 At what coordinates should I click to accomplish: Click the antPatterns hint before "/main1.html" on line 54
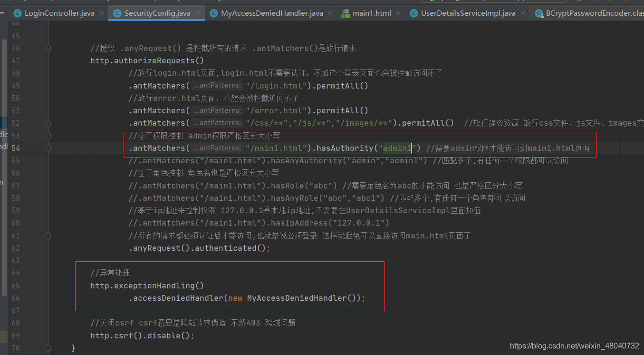(217, 148)
